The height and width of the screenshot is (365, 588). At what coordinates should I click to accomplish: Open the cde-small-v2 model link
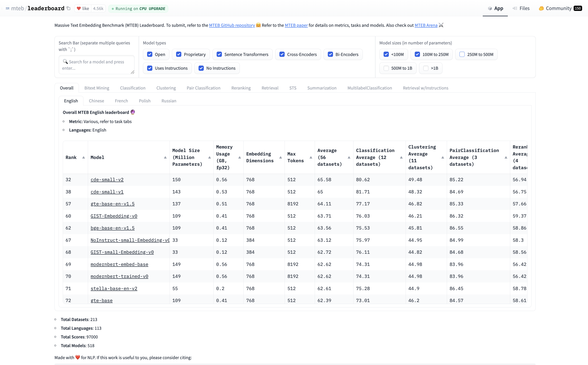(107, 180)
